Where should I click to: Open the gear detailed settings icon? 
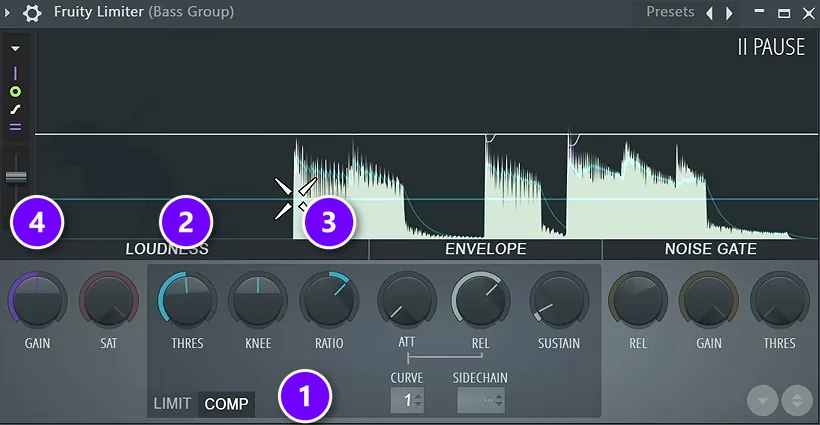32,13
